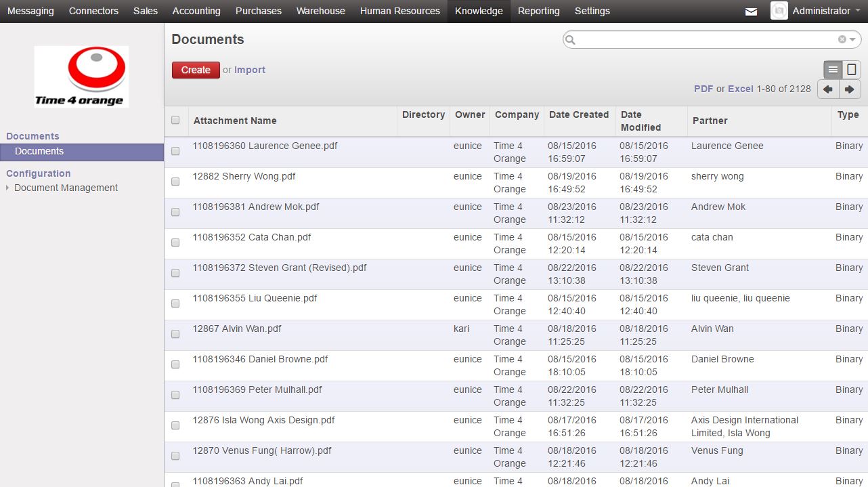Open the search options dropdown arrow
Viewport: 868px width, 487px height.
[x=853, y=40]
